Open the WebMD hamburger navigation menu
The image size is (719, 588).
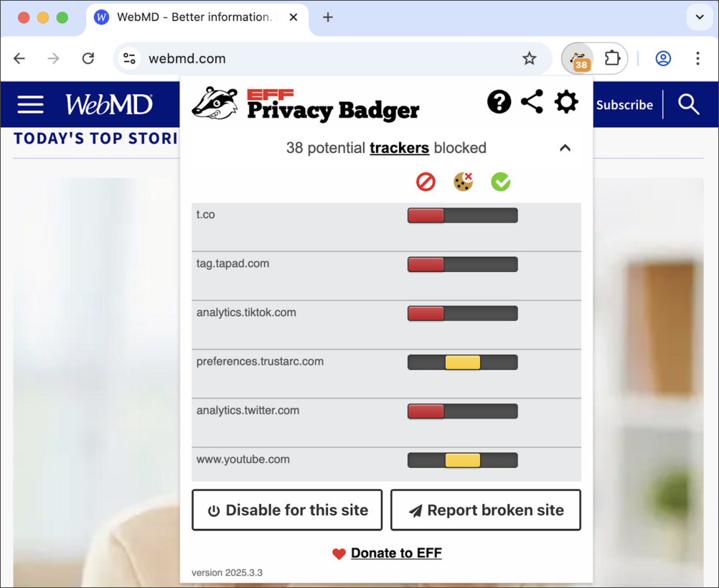coord(30,104)
